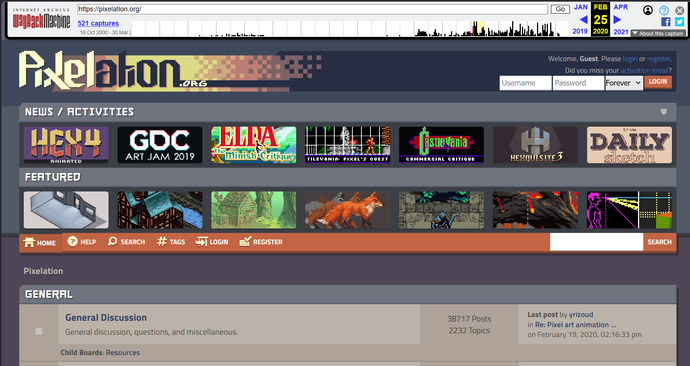Image resolution: width=690 pixels, height=366 pixels.
Task: Click the register link in welcome text
Action: tap(658, 59)
